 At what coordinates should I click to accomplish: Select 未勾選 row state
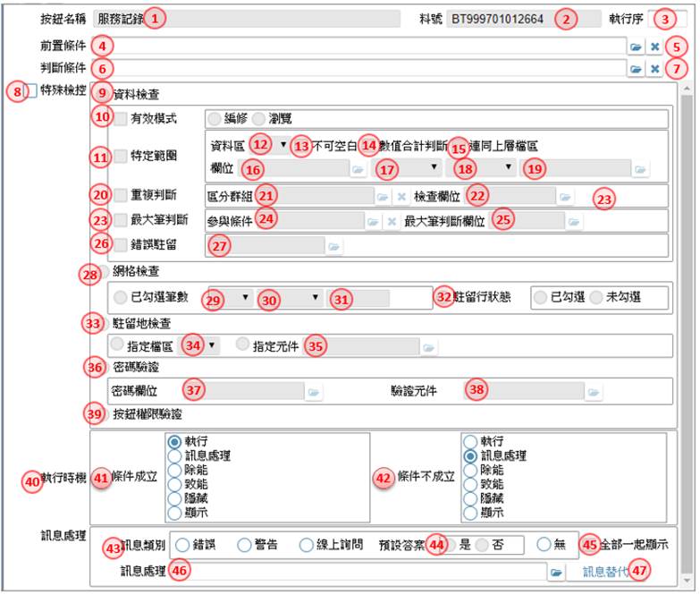pyautogui.click(x=596, y=297)
